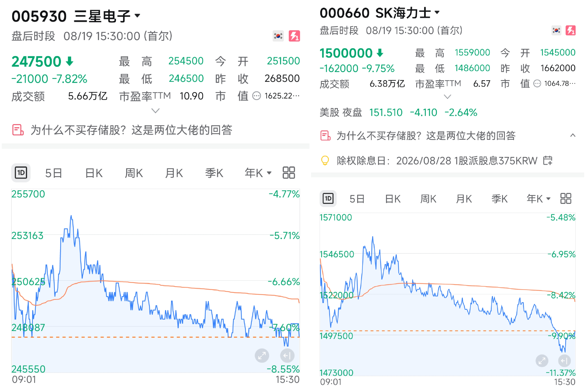The height and width of the screenshot is (392, 586).
Task: Show SK Hynix market cap info bubble icon
Action: 537,83
